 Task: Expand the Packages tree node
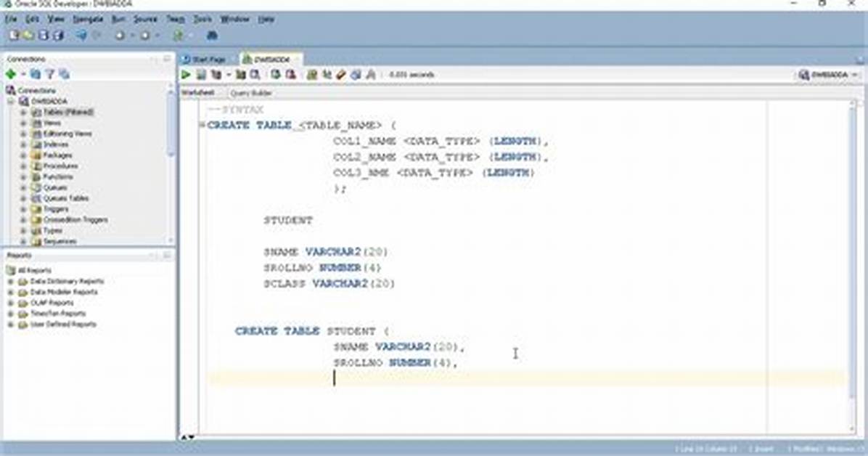pyautogui.click(x=23, y=155)
